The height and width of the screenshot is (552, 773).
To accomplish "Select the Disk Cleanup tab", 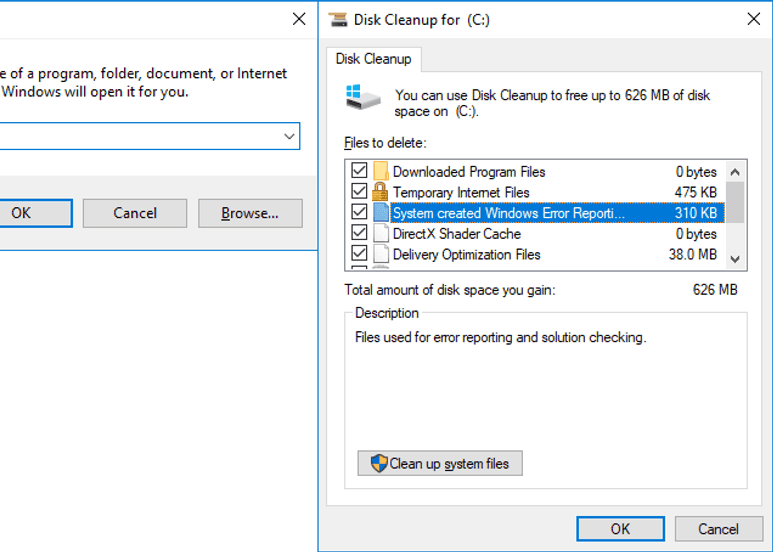I will 373,59.
